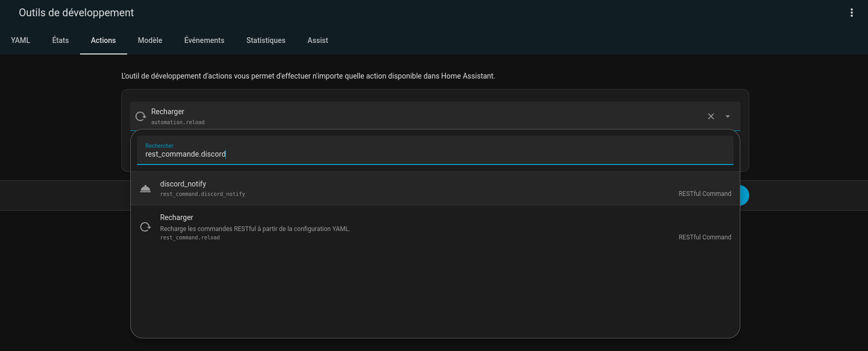Click the Outils de développement title
This screenshot has width=868, height=351.
click(x=76, y=13)
